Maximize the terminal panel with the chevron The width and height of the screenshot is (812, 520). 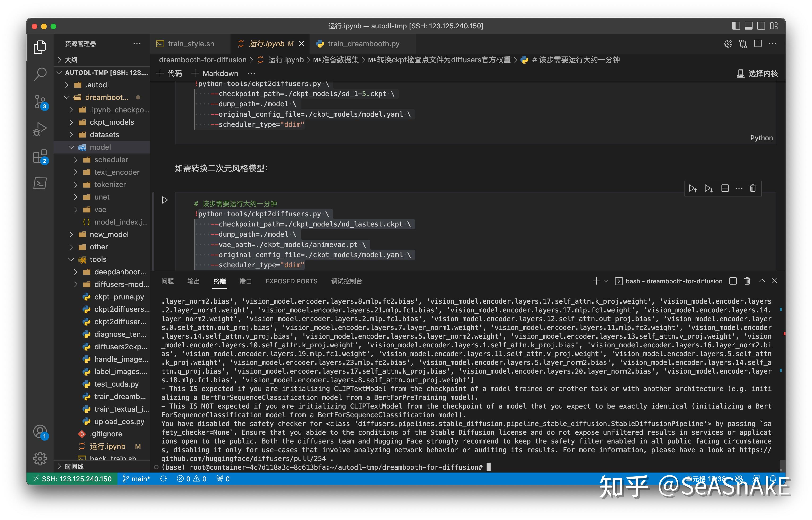coord(762,281)
